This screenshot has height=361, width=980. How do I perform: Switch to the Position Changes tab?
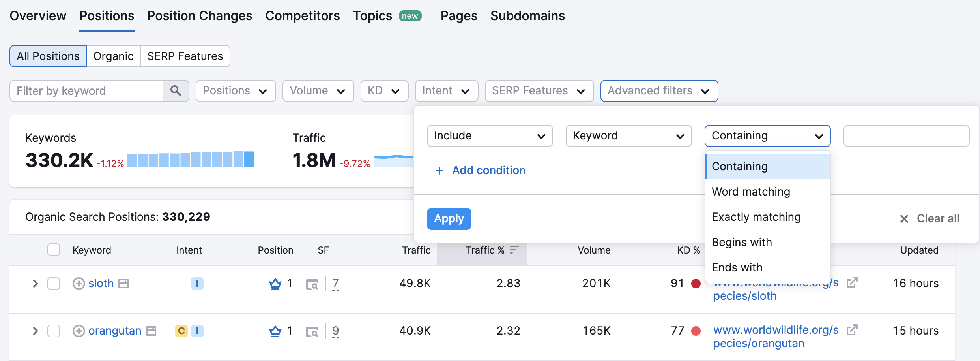click(199, 15)
